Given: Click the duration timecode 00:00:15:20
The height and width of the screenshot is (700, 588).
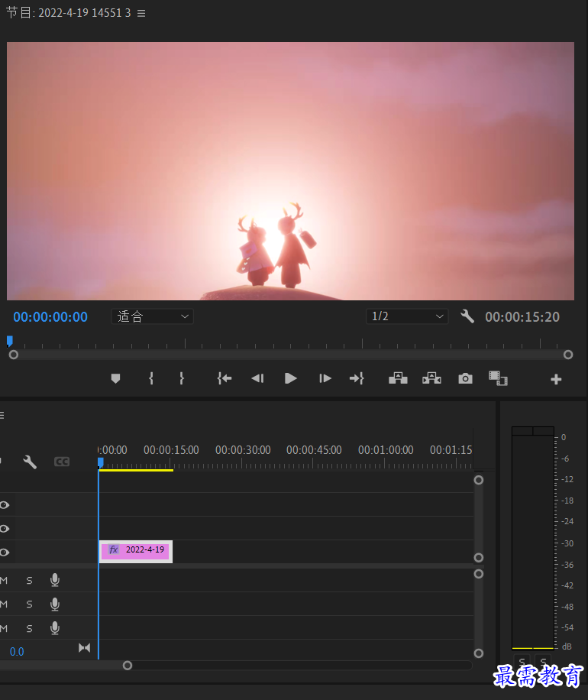Looking at the screenshot, I should click(x=522, y=317).
